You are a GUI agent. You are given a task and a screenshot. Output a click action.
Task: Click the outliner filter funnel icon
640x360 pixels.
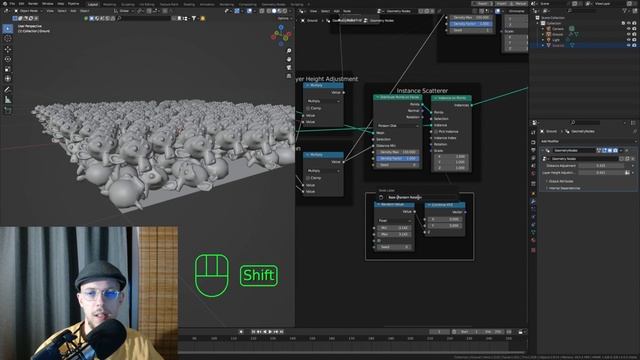point(625,11)
